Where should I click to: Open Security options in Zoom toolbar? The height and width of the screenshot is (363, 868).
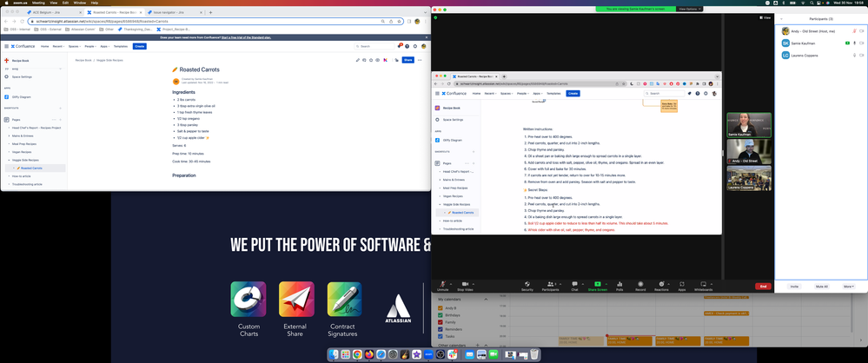click(527, 286)
